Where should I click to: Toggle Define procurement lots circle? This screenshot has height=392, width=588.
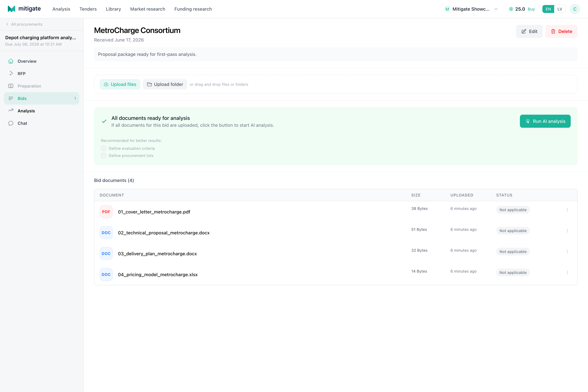pyautogui.click(x=104, y=155)
